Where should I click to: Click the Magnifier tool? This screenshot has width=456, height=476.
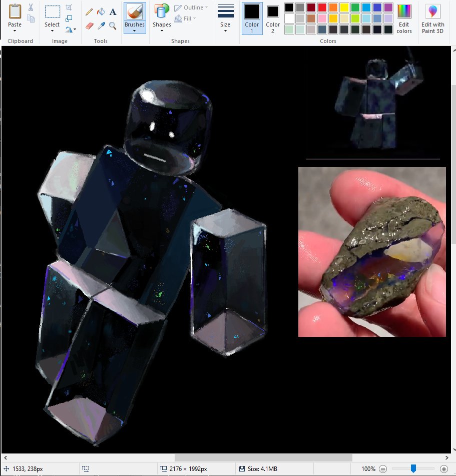tap(113, 25)
